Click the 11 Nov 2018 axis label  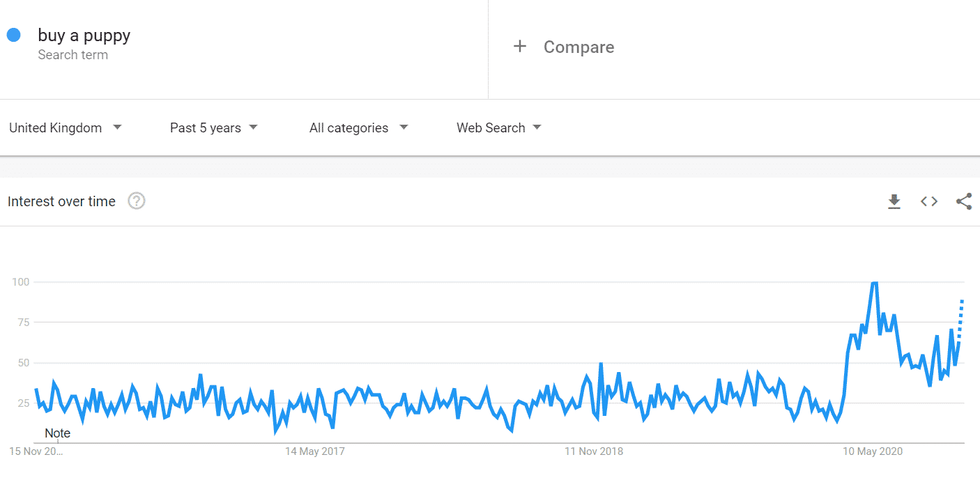pos(594,451)
